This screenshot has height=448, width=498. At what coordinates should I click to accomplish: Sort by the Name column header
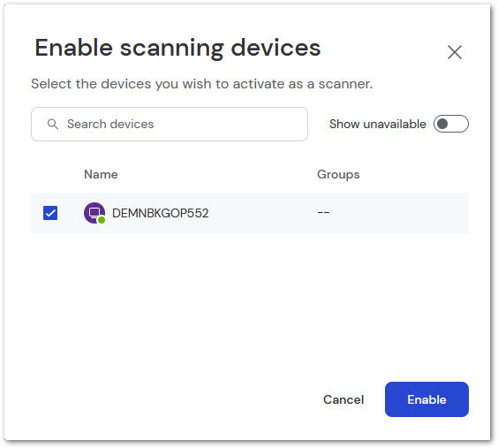click(101, 174)
